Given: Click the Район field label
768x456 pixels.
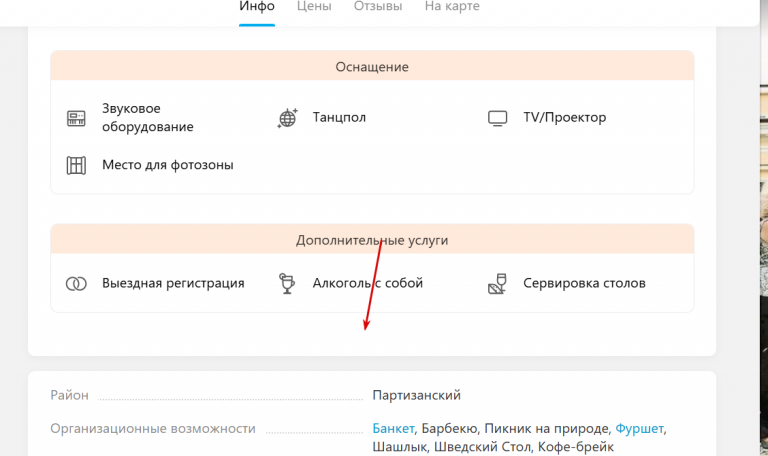Looking at the screenshot, I should pos(70,395).
